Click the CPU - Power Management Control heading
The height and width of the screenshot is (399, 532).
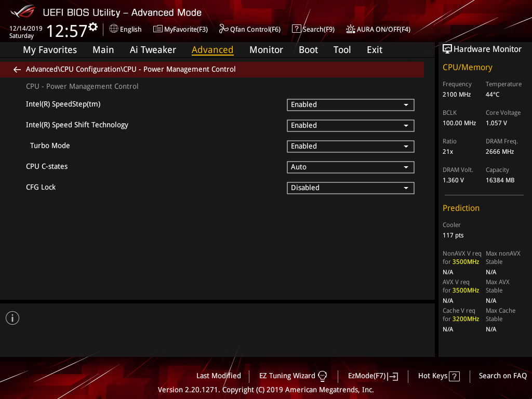pyautogui.click(x=82, y=86)
